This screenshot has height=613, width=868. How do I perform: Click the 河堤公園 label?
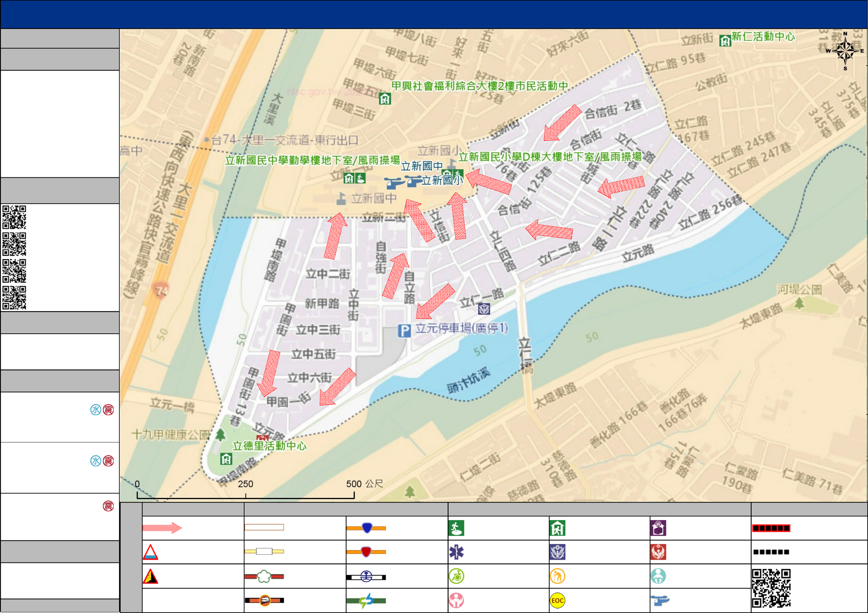(799, 290)
